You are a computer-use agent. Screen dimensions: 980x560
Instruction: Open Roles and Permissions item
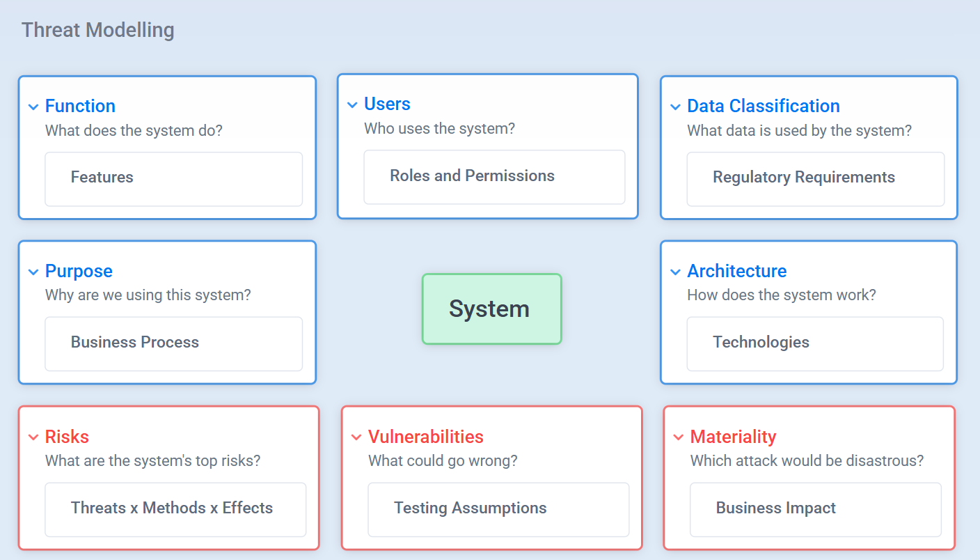pyautogui.click(x=494, y=177)
